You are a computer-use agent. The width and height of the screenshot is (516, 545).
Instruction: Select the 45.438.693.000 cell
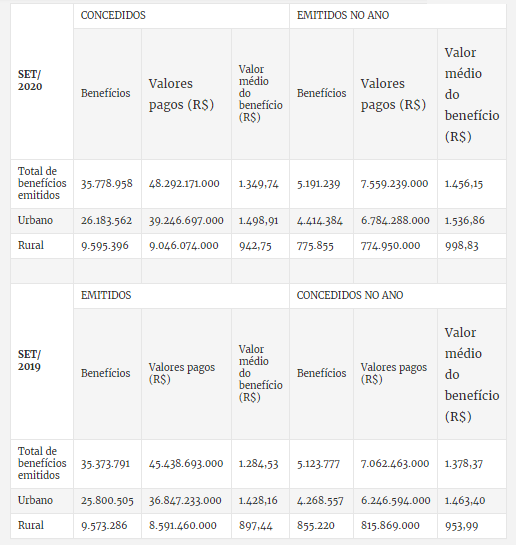pyautogui.click(x=186, y=464)
